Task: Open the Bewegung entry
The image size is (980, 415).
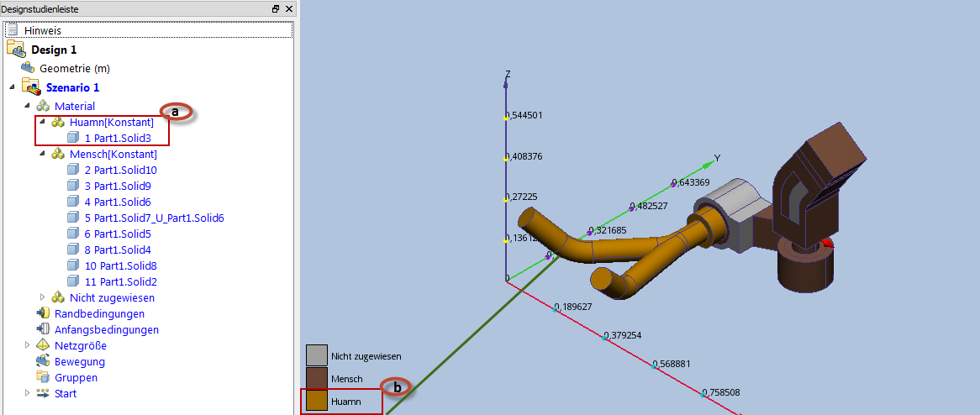Action: [x=79, y=361]
